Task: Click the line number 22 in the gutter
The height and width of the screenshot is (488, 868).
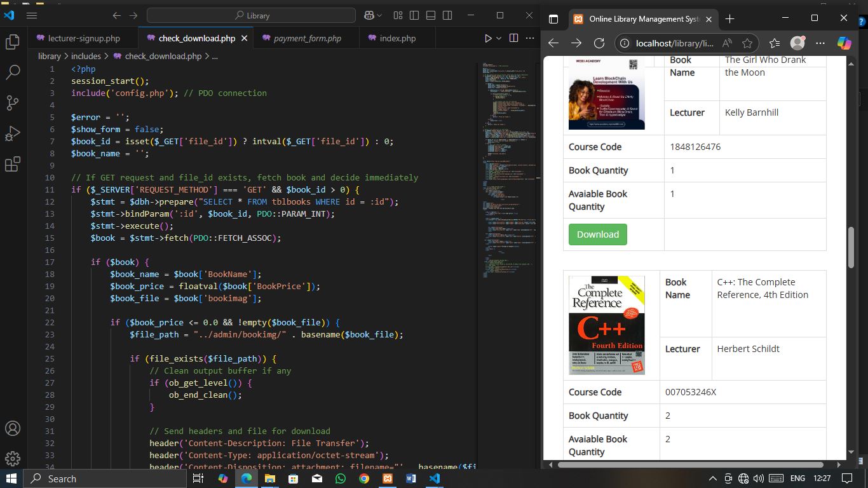Action: click(x=50, y=322)
